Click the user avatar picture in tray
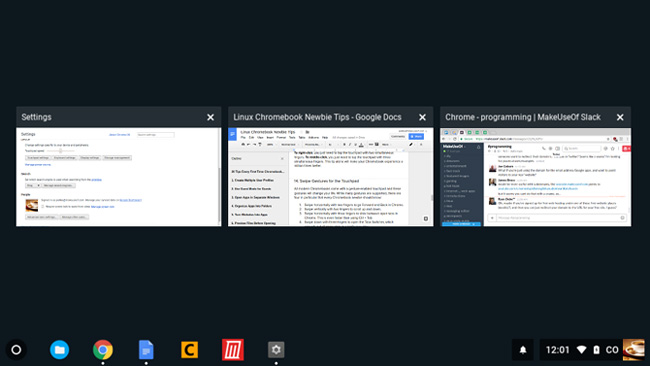Screen dimensions: 650x366 (633, 350)
